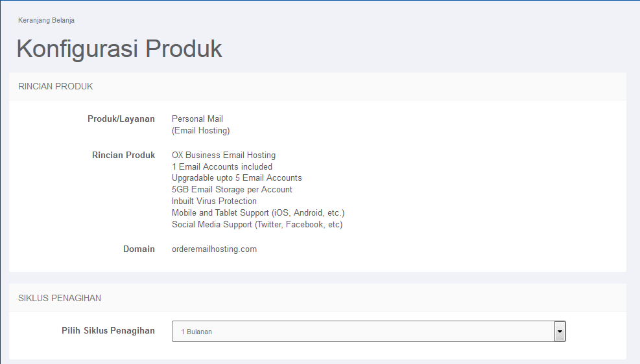Screen dimensions: 640x364
Task: Click the Konfigurasi Produk page heading
Action: (x=119, y=49)
